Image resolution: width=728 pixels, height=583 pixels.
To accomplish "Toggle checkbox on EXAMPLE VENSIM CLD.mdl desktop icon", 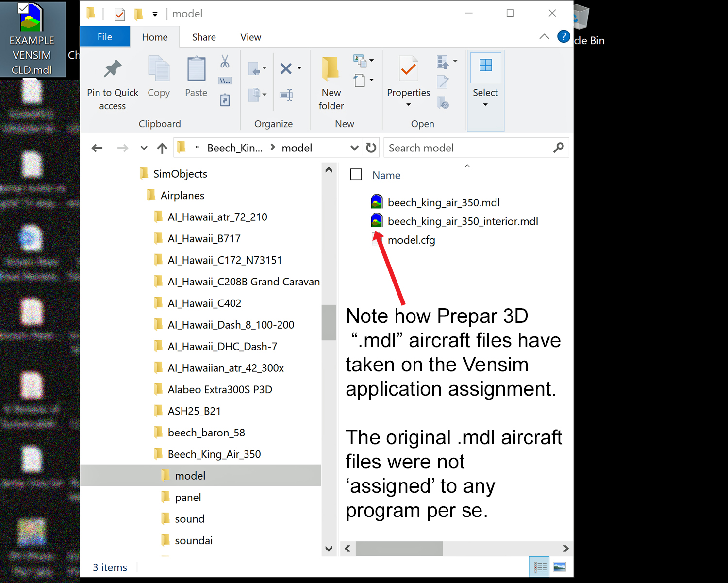I will pyautogui.click(x=23, y=8).
